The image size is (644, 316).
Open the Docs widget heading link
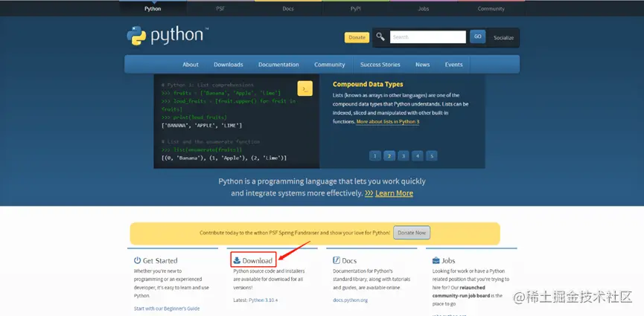pyautogui.click(x=349, y=260)
